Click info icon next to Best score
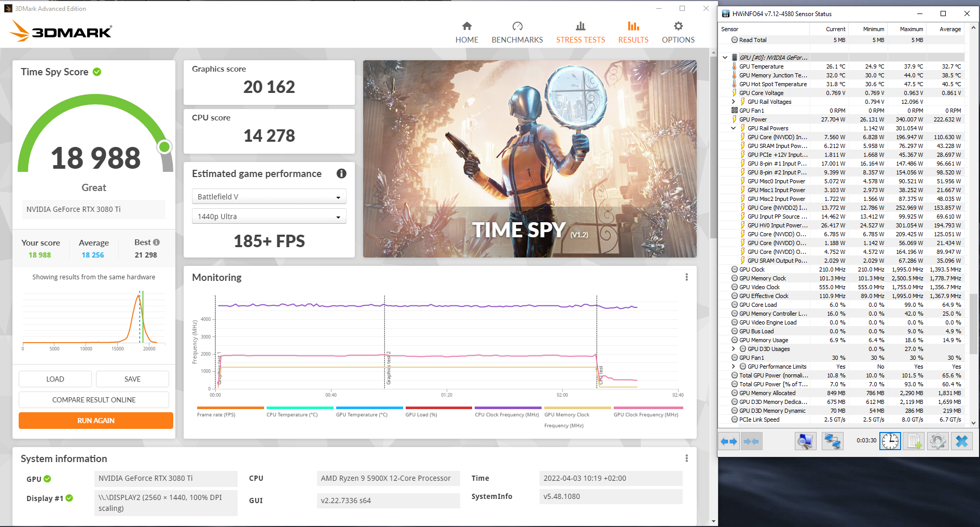Image resolution: width=980 pixels, height=527 pixels. (156, 242)
